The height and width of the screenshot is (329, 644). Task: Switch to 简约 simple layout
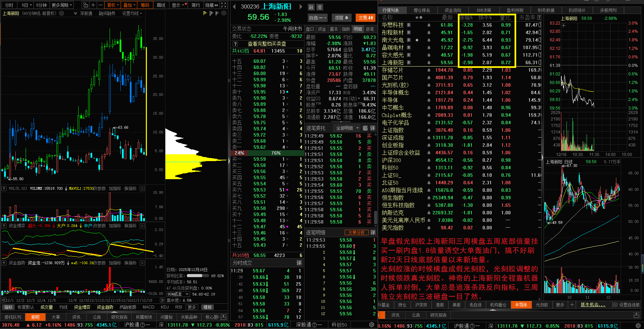(195, 5)
